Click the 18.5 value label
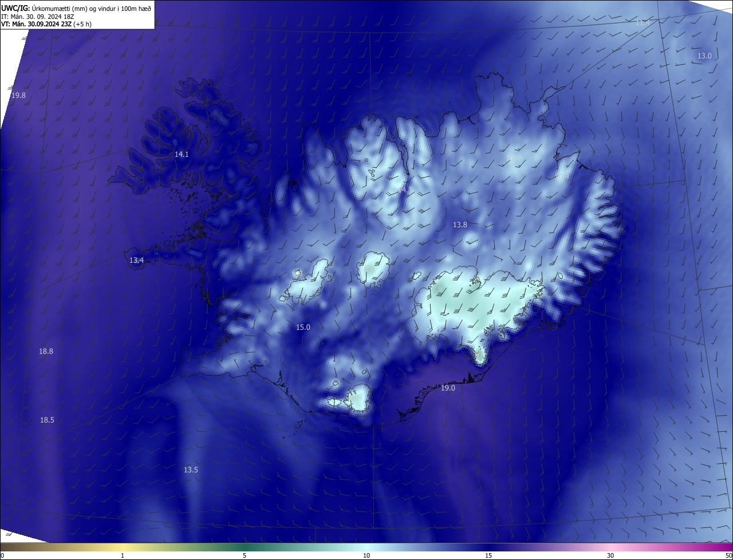733x560 pixels. [x=47, y=420]
